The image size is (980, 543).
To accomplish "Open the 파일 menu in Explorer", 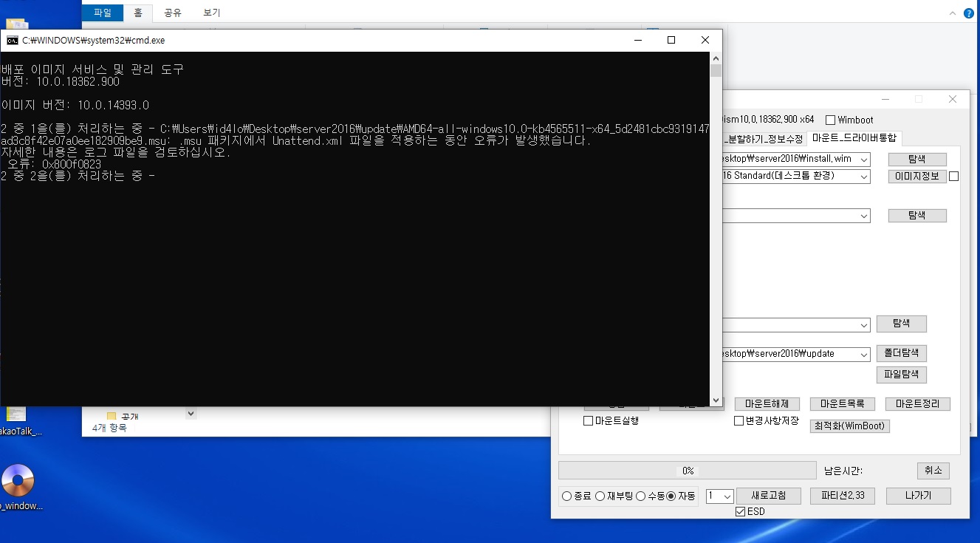I will [x=103, y=13].
